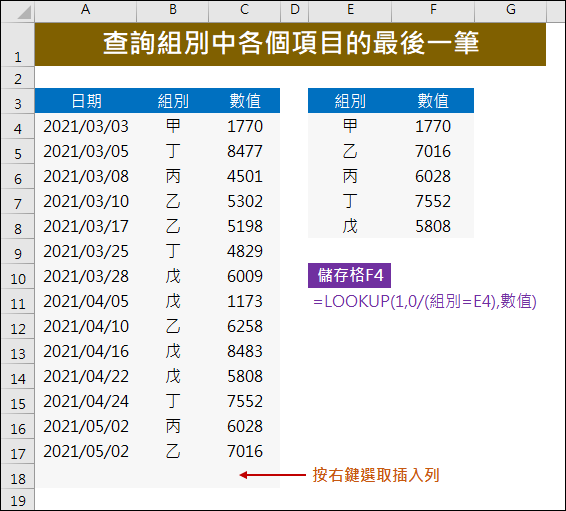This screenshot has height=511, width=566.
Task: Click date cell 2021/03/03
Action: tap(86, 126)
